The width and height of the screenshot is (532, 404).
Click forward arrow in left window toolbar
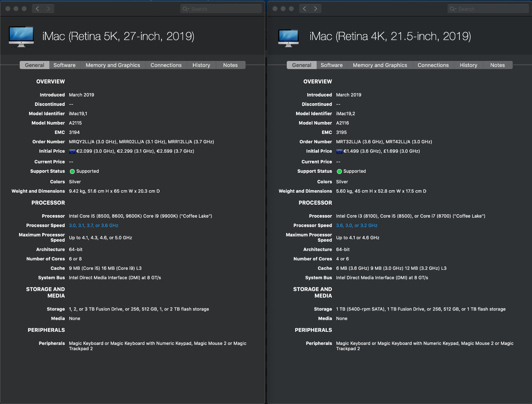tap(49, 9)
